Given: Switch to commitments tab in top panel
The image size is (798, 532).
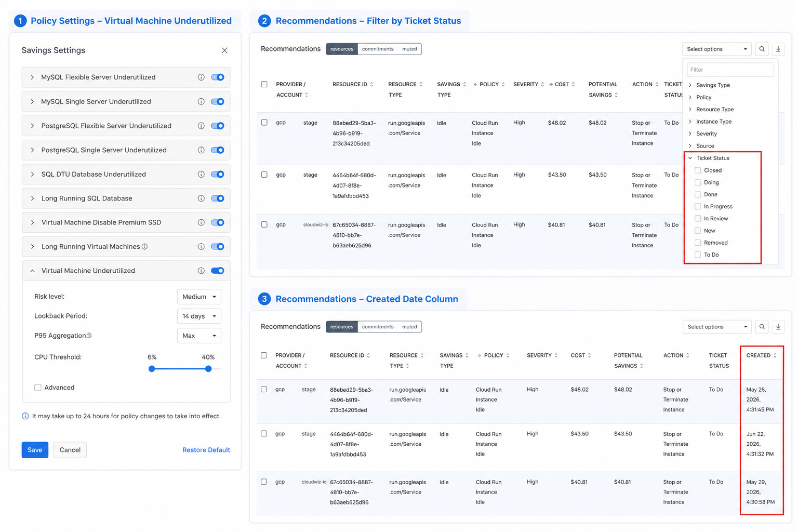Looking at the screenshot, I should click(378, 49).
